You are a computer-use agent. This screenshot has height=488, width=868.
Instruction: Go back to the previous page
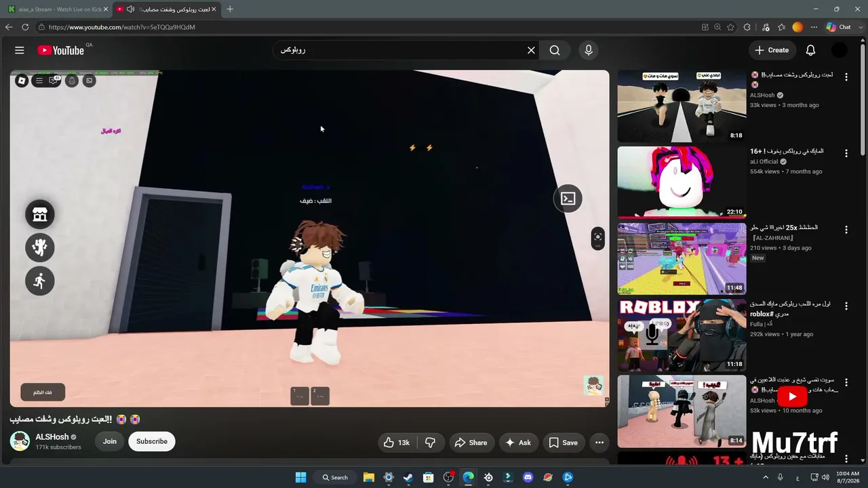coord(9,27)
